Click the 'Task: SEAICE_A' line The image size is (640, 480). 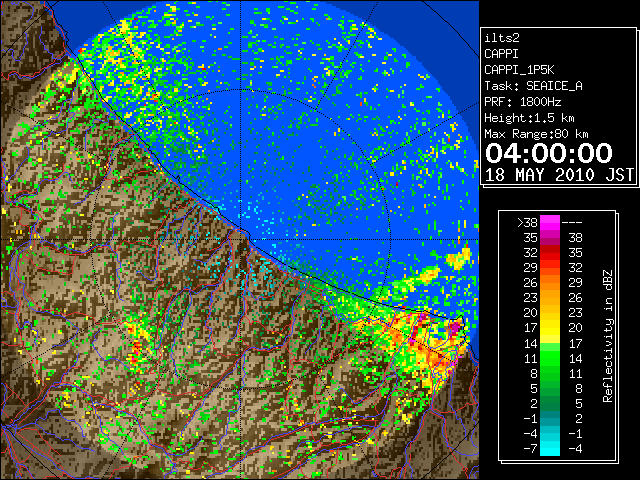click(x=533, y=86)
